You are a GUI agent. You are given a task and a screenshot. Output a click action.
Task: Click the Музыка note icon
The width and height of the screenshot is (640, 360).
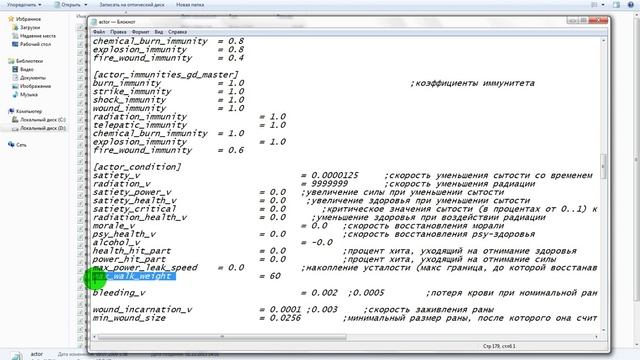(15, 94)
